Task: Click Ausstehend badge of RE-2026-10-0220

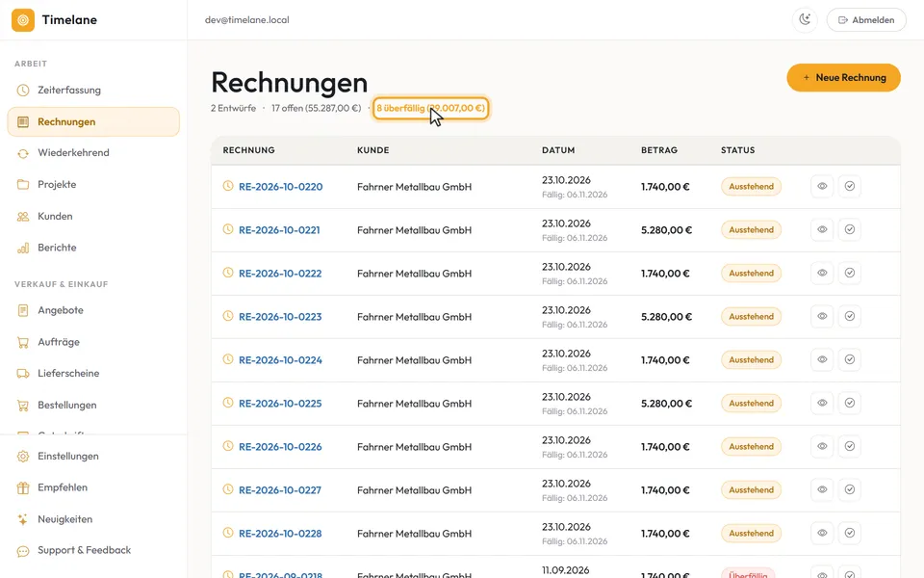Action: pos(752,186)
